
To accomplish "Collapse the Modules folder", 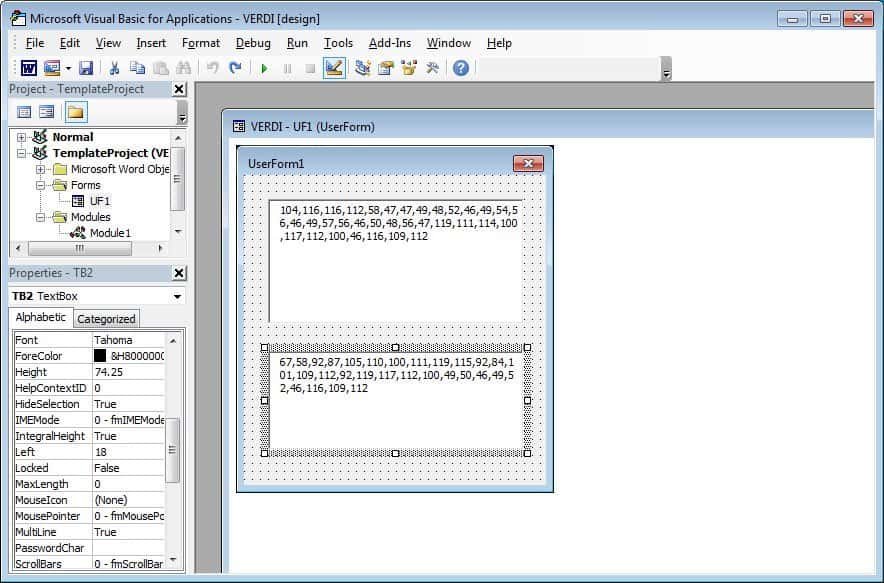I will [40, 217].
